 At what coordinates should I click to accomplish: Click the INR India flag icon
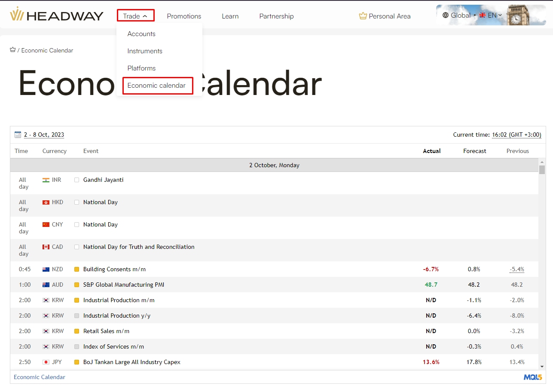46,180
